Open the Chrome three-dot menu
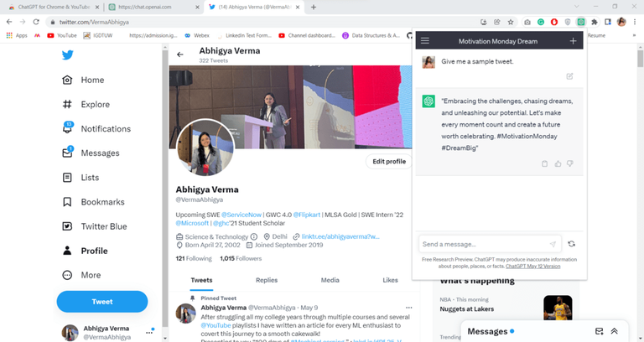The height and width of the screenshot is (342, 644). [635, 22]
